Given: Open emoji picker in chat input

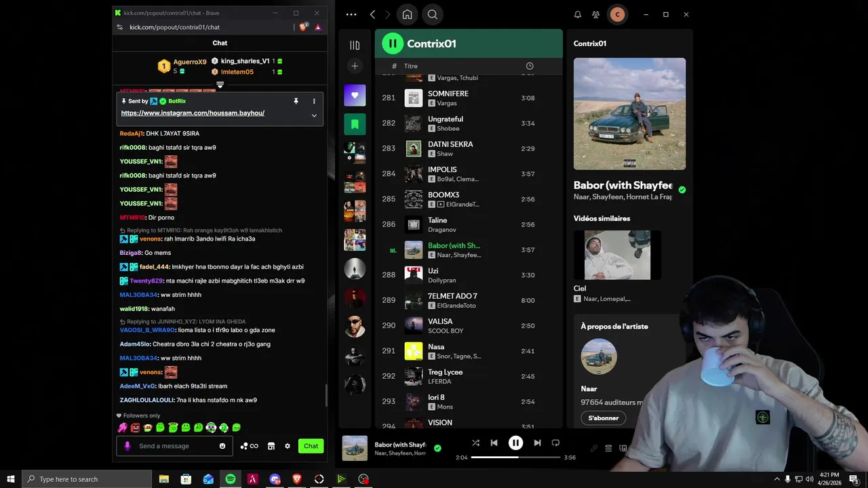Looking at the screenshot, I should (x=222, y=446).
